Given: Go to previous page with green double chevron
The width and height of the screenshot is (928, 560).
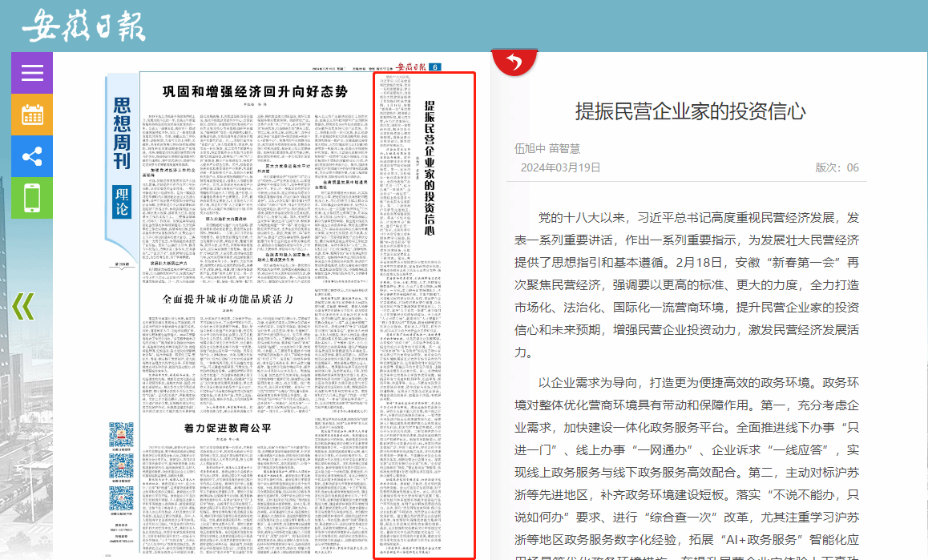Looking at the screenshot, I should (x=23, y=305).
